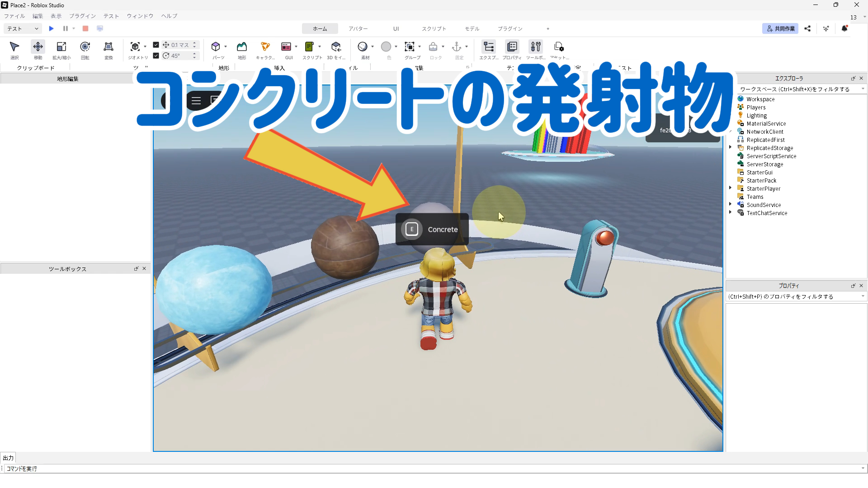Expand the ReplicatedStorage tree node
This screenshot has height=488, width=868.
coord(730,148)
